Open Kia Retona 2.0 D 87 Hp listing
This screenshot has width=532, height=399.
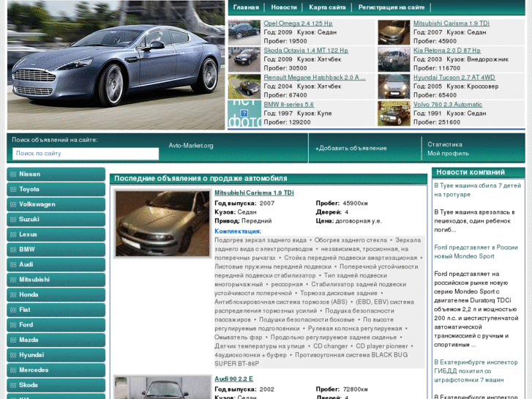tap(447, 51)
